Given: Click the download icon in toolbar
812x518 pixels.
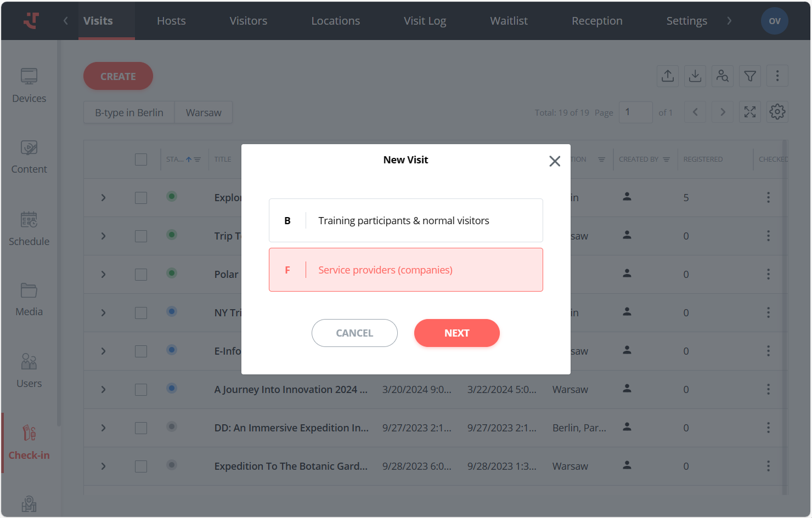Looking at the screenshot, I should (695, 76).
